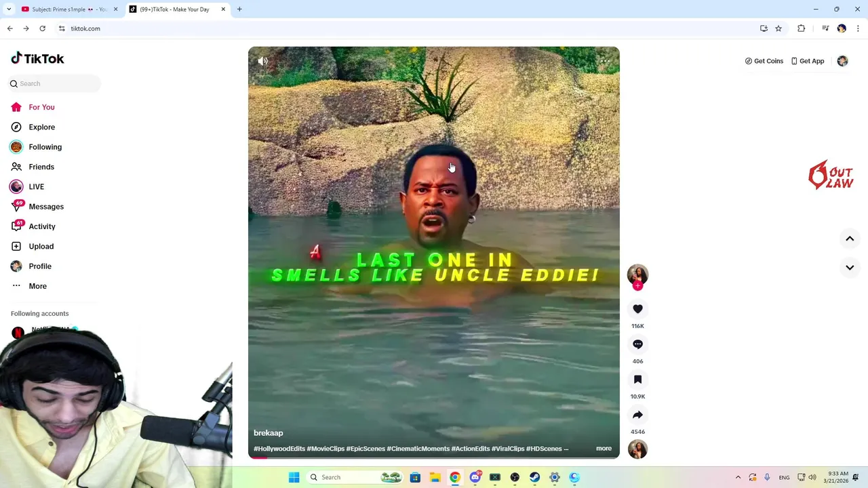Toggle the video sound speaker icon
Screen dimensions: 868x488
(x=263, y=61)
